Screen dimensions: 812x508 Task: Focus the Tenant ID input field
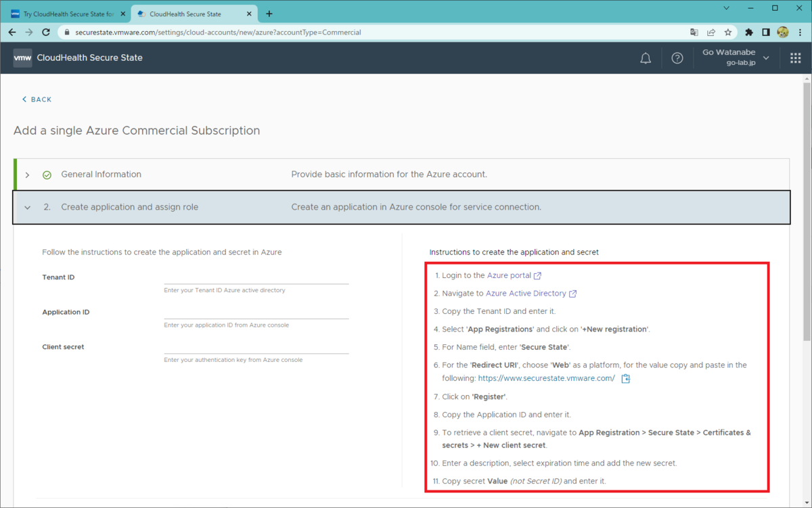[x=256, y=277]
